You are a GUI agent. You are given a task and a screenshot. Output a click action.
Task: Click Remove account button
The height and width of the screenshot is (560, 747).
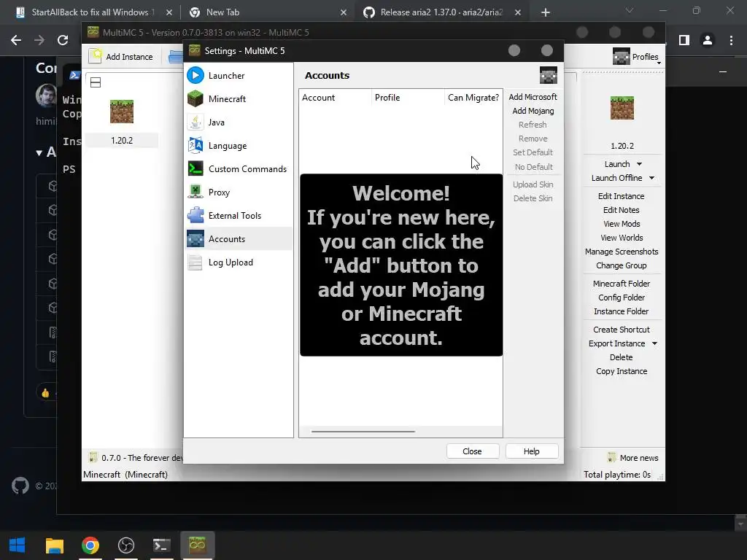point(533,139)
